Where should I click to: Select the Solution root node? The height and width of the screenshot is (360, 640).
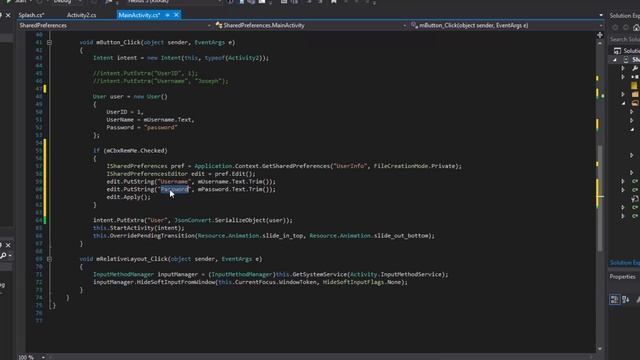628,51
